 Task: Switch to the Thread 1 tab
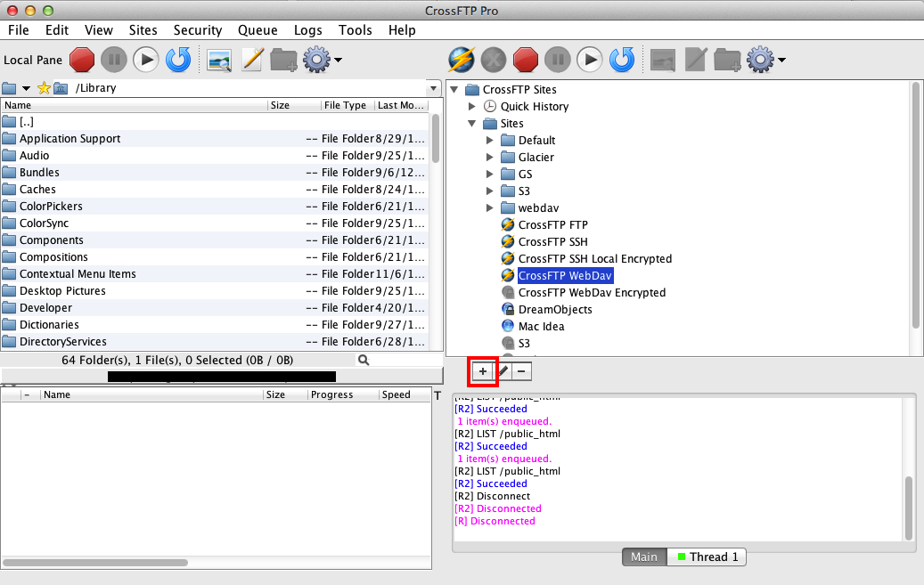707,557
